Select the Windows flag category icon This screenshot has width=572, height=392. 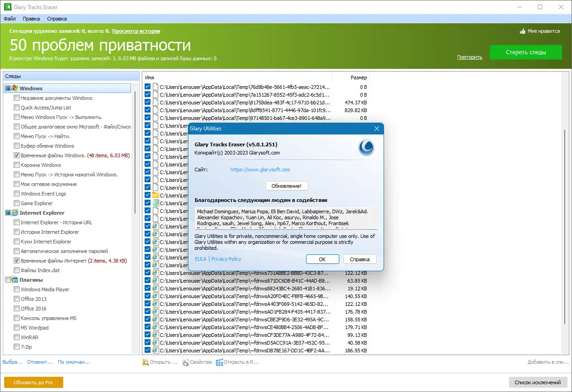point(15,88)
